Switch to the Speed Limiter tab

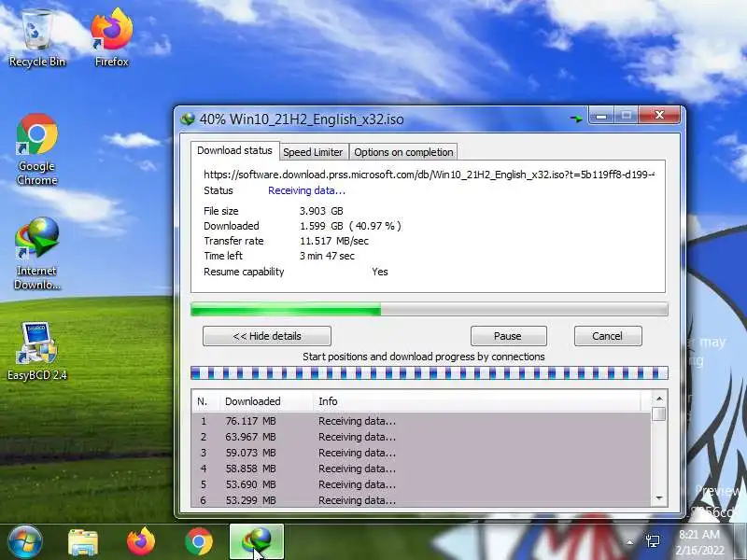point(313,152)
